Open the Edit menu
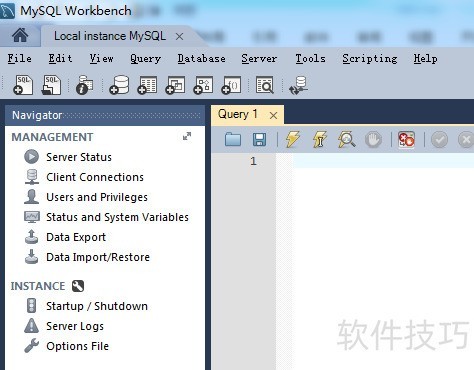This screenshot has height=370, width=474. 60,58
